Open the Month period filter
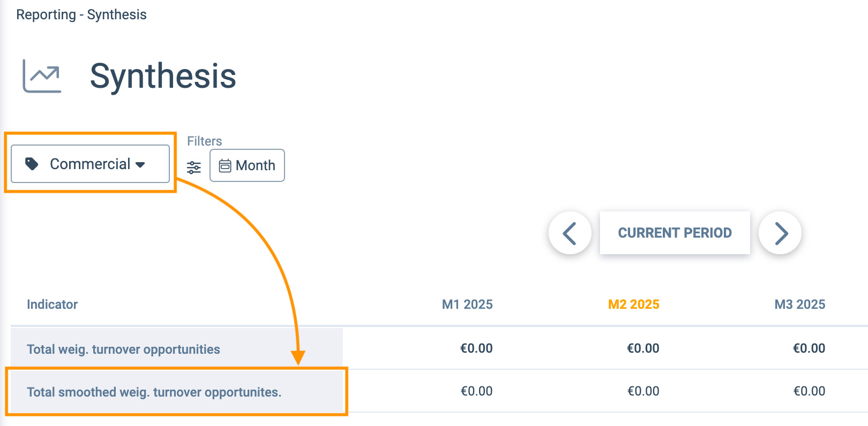The width and height of the screenshot is (868, 426). [247, 165]
